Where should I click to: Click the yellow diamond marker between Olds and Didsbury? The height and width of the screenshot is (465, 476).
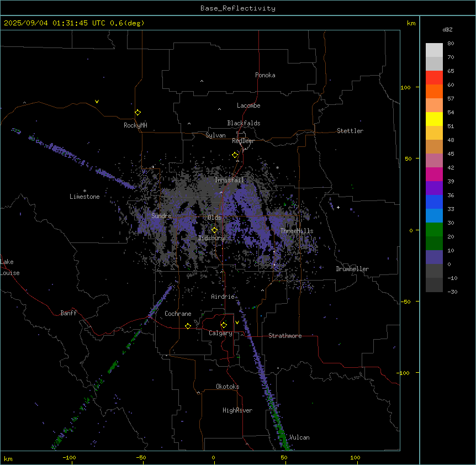click(214, 230)
